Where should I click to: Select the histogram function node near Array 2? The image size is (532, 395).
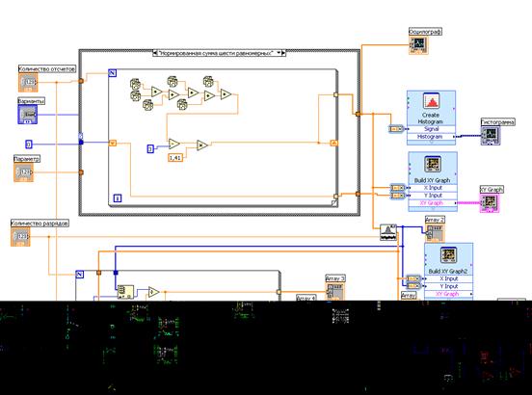click(388, 232)
